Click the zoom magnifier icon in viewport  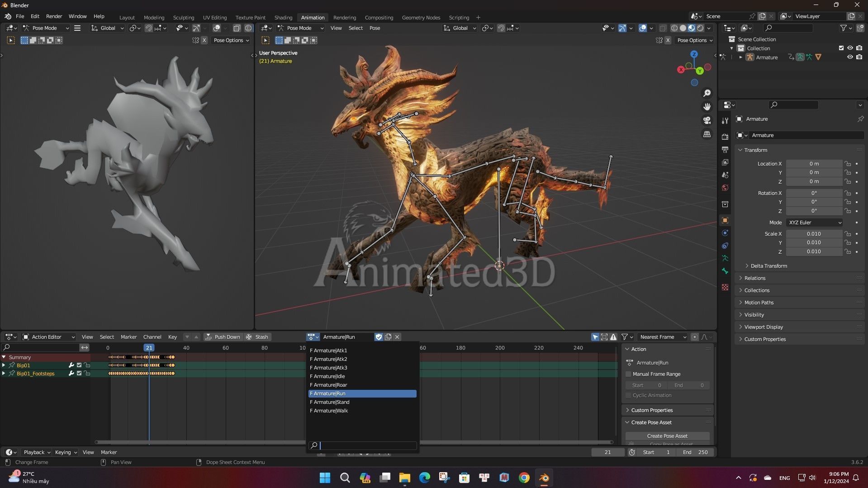point(707,93)
